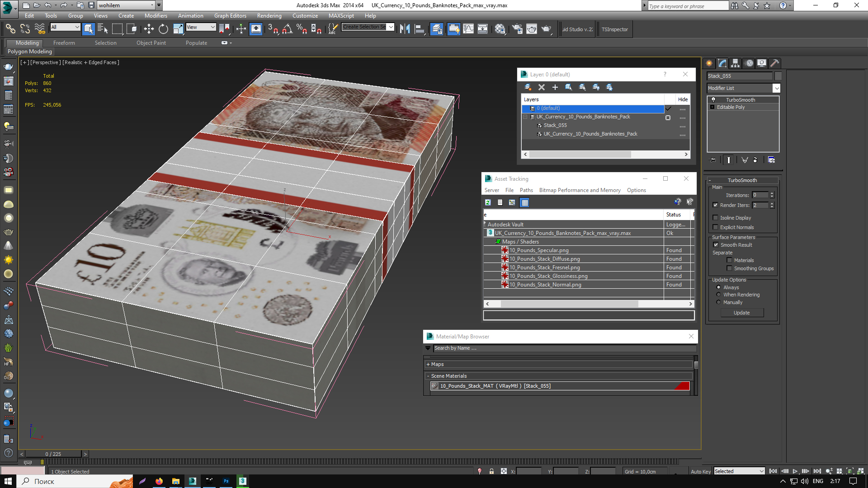Click Add Selected Objects plus icon in Layer window
Screen dimensions: 868x488
coord(555,87)
